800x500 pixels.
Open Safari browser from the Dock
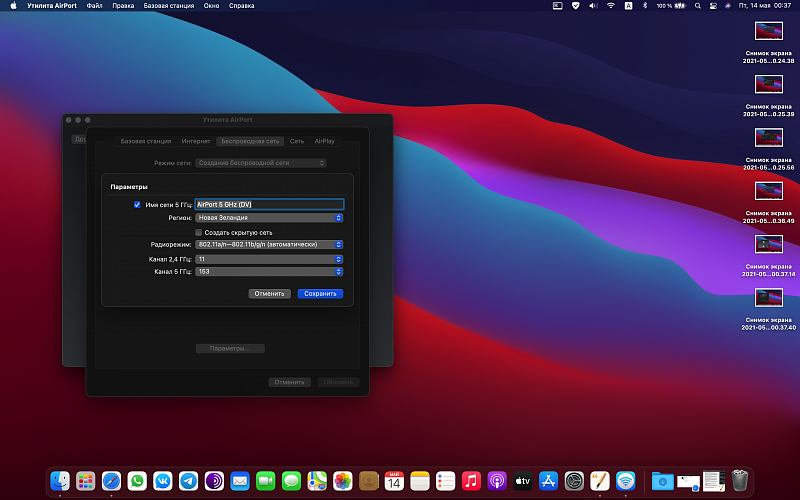pos(111,481)
